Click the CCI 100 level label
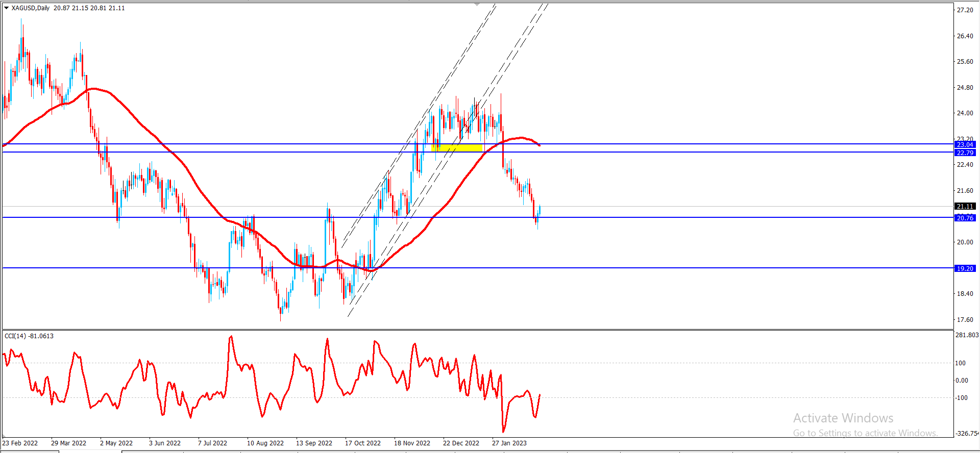980x453 pixels. pyautogui.click(x=960, y=363)
